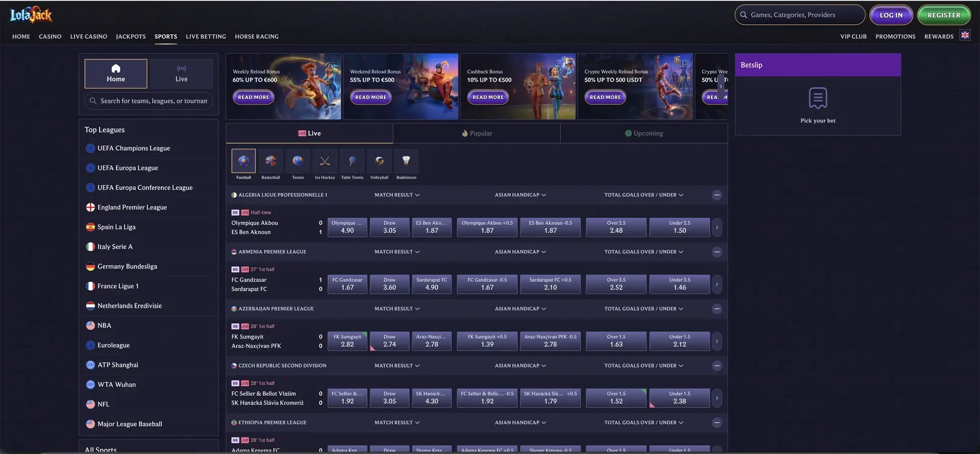Image resolution: width=980 pixels, height=454 pixels.
Task: Select the Table Tennis sport icon
Action: (352, 161)
